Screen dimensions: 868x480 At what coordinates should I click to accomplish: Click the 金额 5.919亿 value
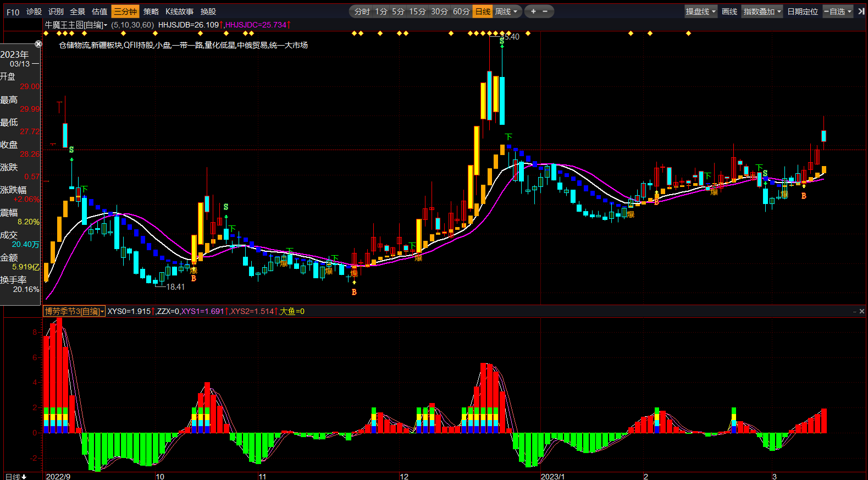[x=26, y=267]
